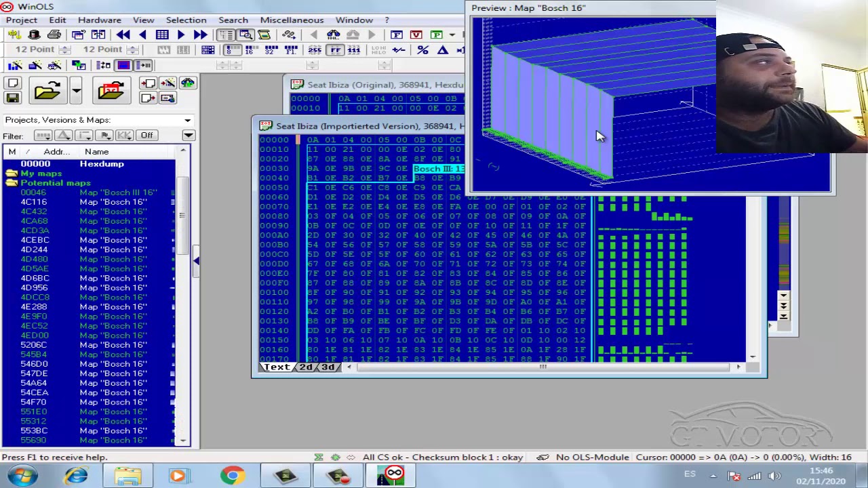Screen dimensions: 868x488
Task: Click the folder with red calendar icon
Action: [x=111, y=91]
